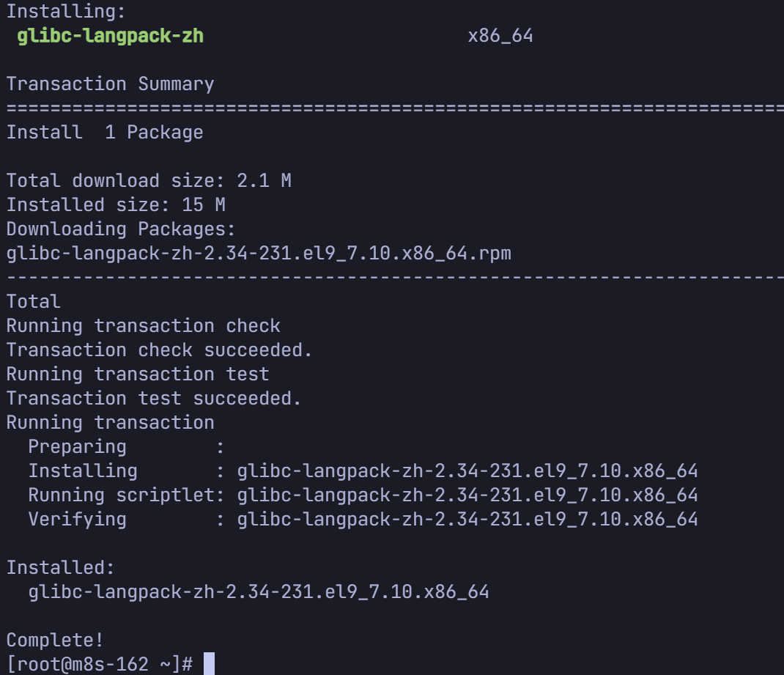The image size is (784, 675).
Task: Click the package name listed under Installed
Action: (259, 591)
